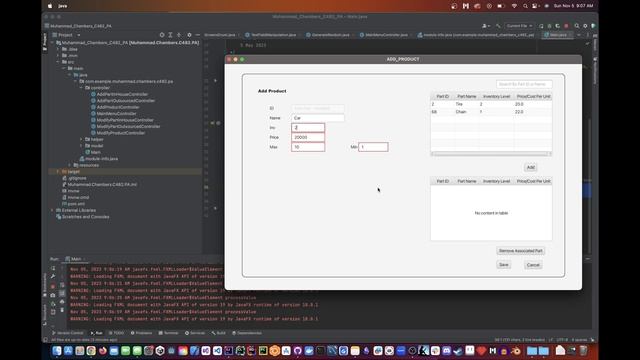Switch to module-info.java editor tab
Image resolution: width=640 pixels, height=360 pixels.
point(476,35)
